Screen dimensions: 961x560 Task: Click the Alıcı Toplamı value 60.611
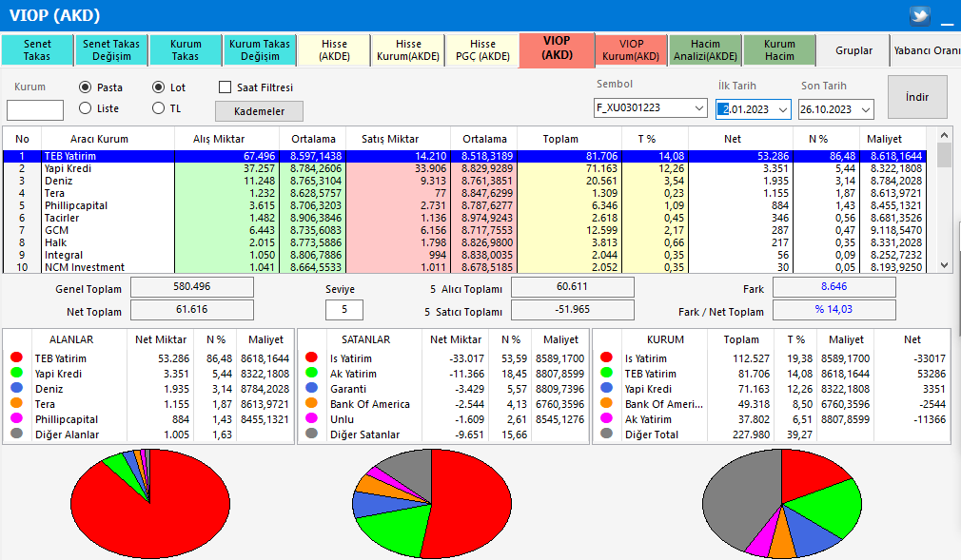pyautogui.click(x=573, y=287)
